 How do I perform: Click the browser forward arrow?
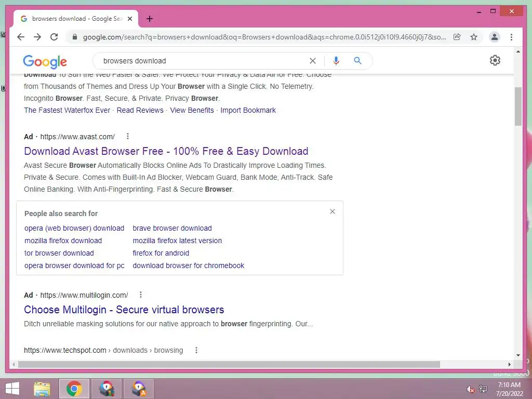[37, 37]
